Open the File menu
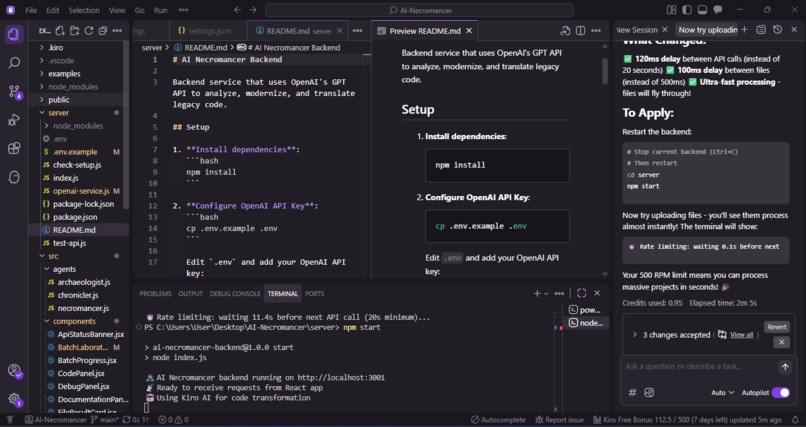 [31, 10]
